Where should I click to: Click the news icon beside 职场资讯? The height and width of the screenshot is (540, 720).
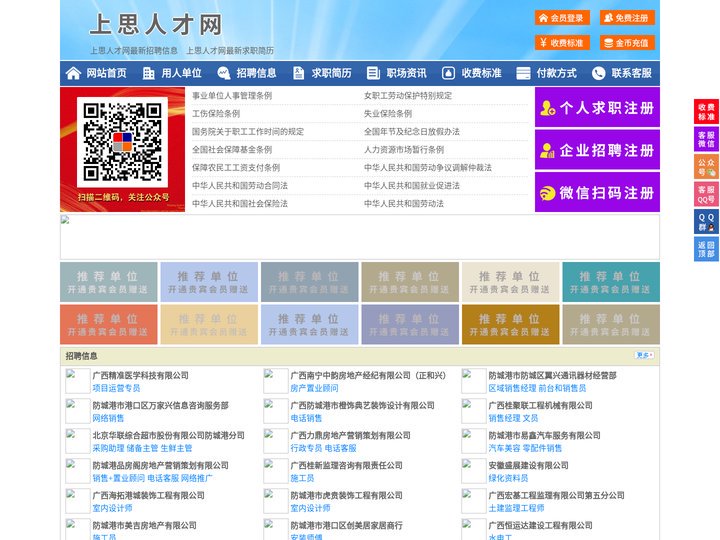[x=373, y=73]
